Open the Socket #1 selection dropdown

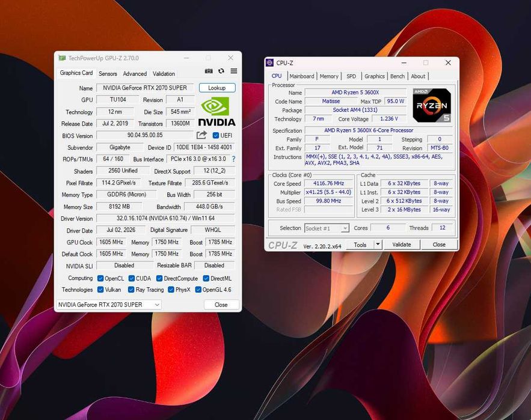coord(327,228)
